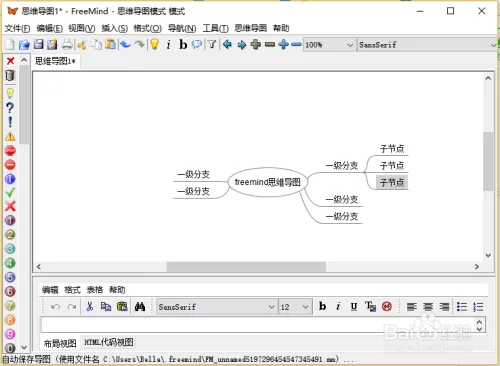The image size is (500, 366).
Task: Select the highlighted 子节点 node
Action: tap(392, 182)
